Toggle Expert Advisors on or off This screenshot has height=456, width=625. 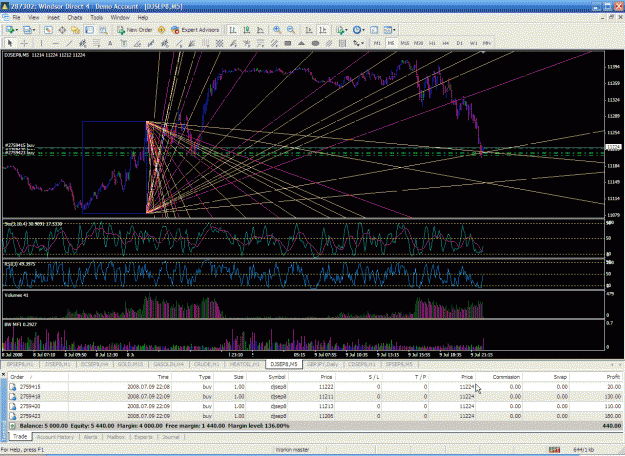click(195, 30)
